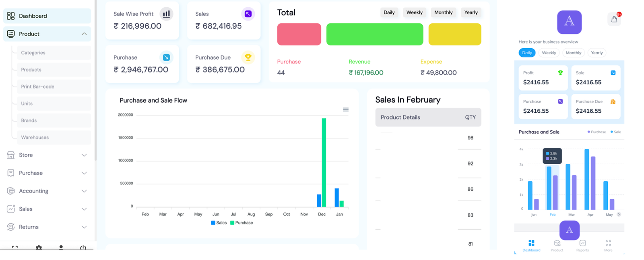Click the tall green Dec purchase bar
Viewport: 644px width, 260px height.
[324, 163]
